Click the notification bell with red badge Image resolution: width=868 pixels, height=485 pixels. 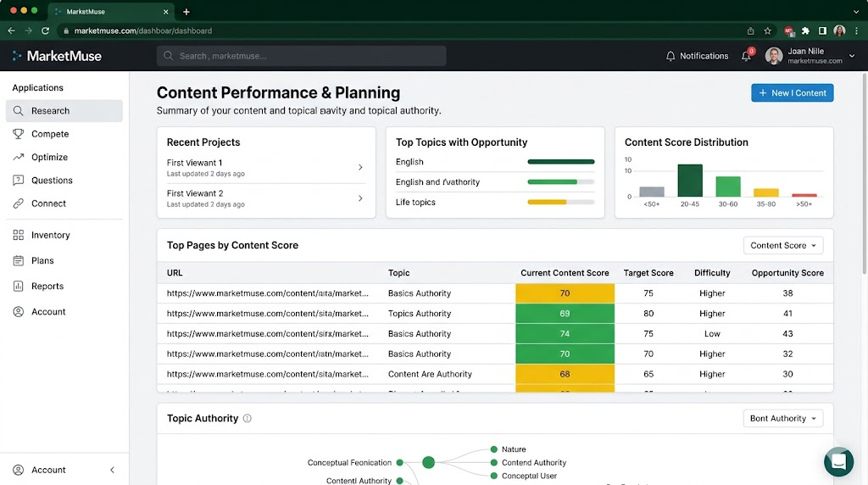746,56
